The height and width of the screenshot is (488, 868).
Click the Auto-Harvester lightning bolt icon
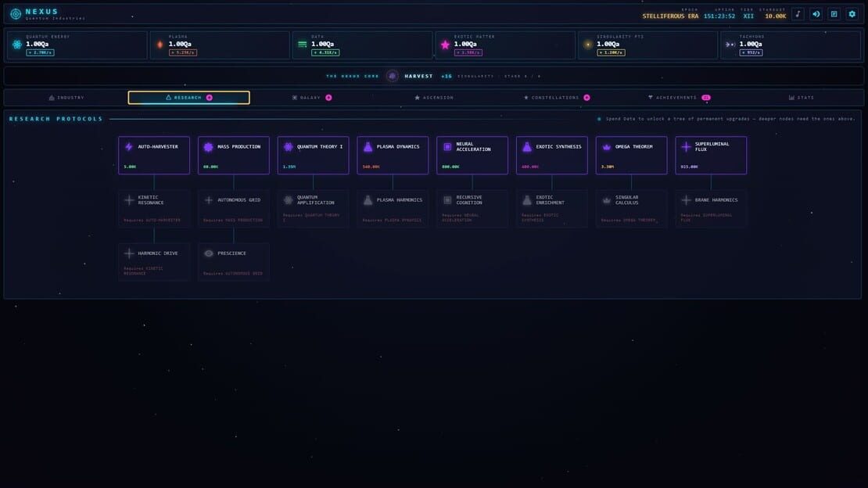coord(129,147)
